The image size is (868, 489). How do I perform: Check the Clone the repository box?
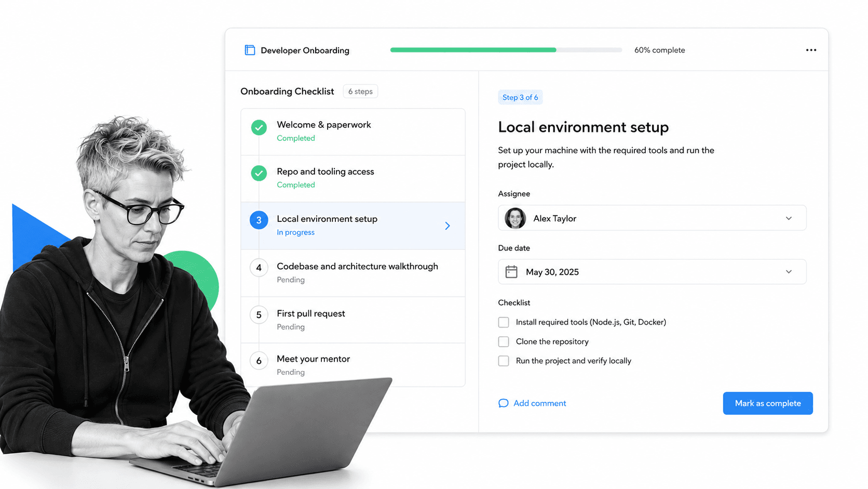point(504,341)
